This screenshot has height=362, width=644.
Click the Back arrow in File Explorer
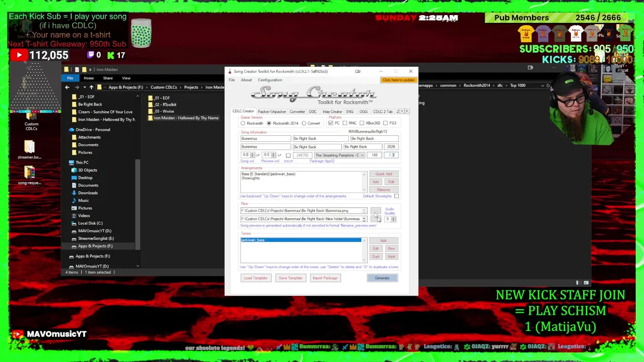(x=67, y=87)
